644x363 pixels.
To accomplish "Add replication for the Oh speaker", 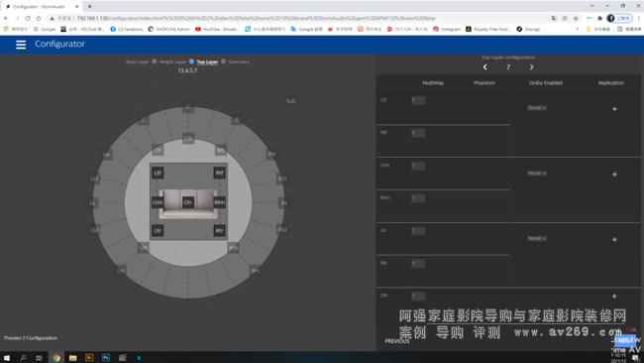I will point(614,296).
